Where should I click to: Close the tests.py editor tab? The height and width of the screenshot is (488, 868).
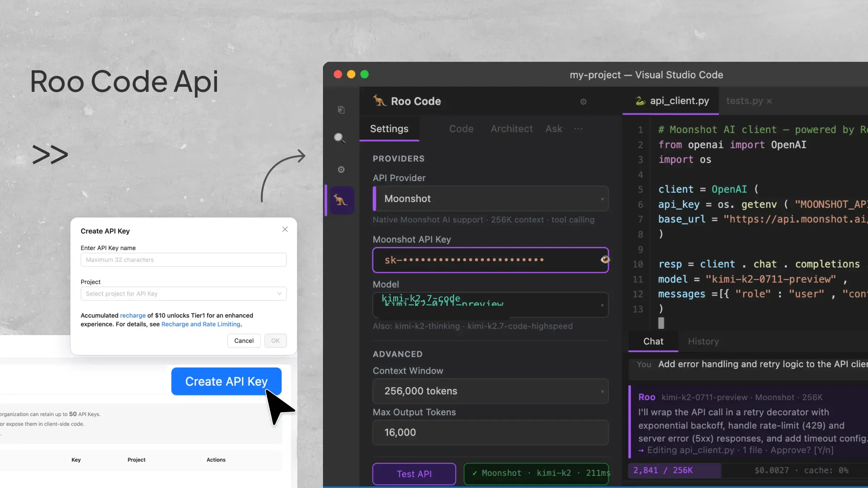[x=769, y=101]
